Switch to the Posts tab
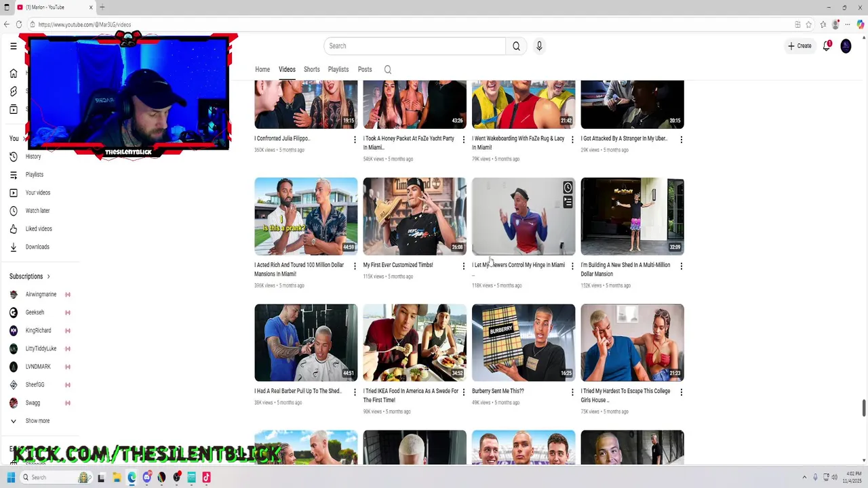This screenshot has height=488, width=868. point(365,70)
